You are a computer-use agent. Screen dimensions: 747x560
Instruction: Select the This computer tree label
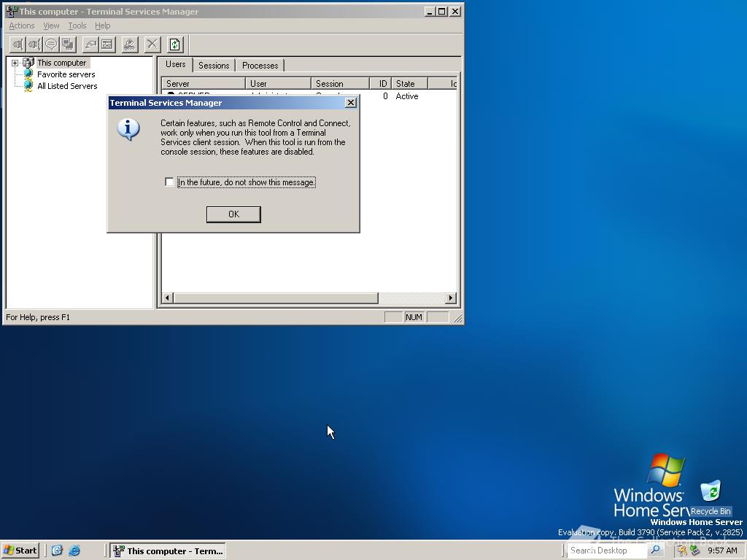[x=62, y=63]
